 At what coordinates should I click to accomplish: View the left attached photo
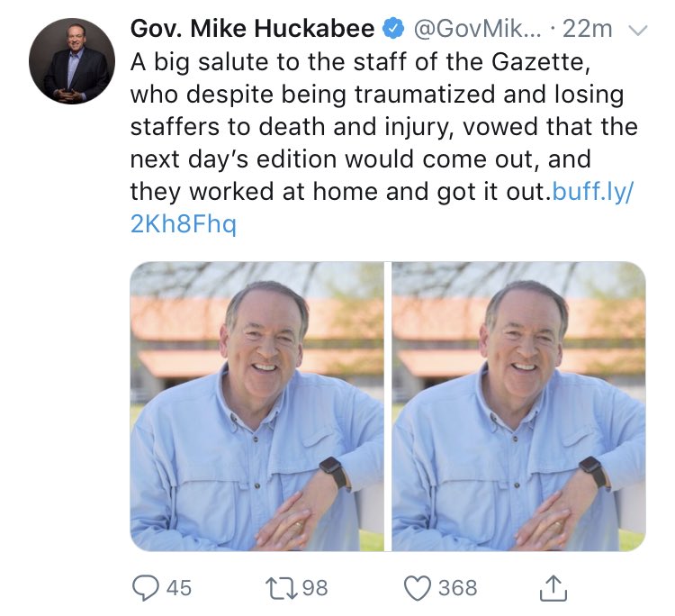point(257,406)
